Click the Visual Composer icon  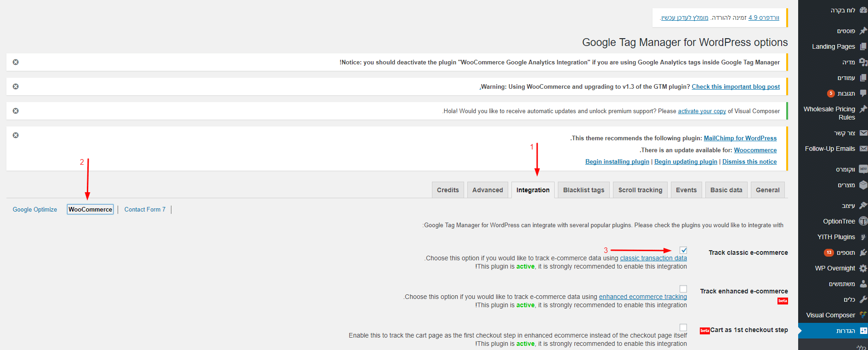[863, 315]
